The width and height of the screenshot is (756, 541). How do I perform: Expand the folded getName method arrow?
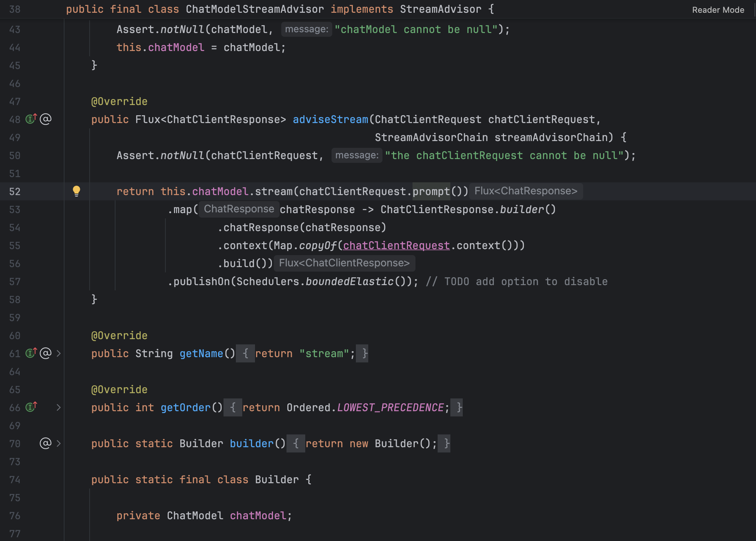coord(58,353)
